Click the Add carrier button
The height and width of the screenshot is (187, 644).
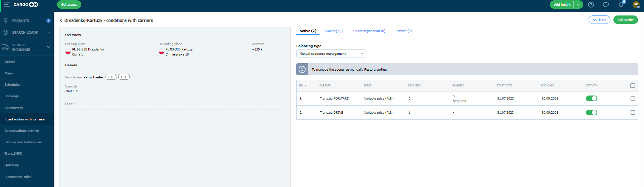click(626, 20)
